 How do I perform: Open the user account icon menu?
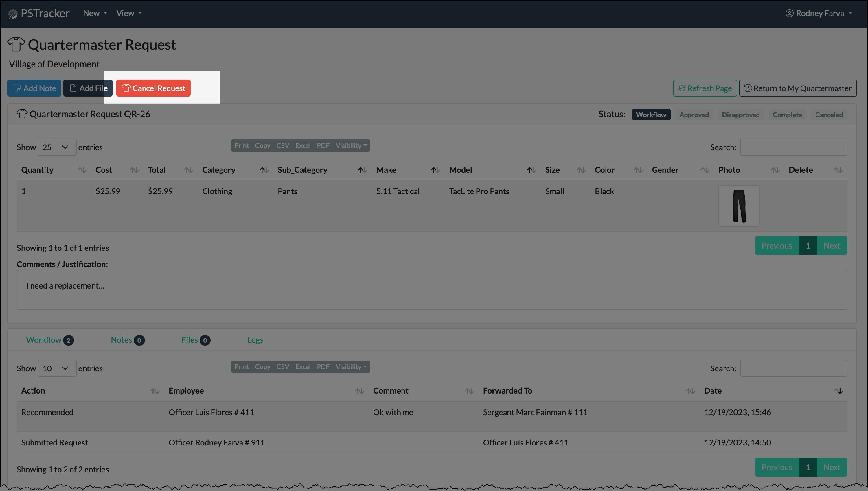click(789, 13)
